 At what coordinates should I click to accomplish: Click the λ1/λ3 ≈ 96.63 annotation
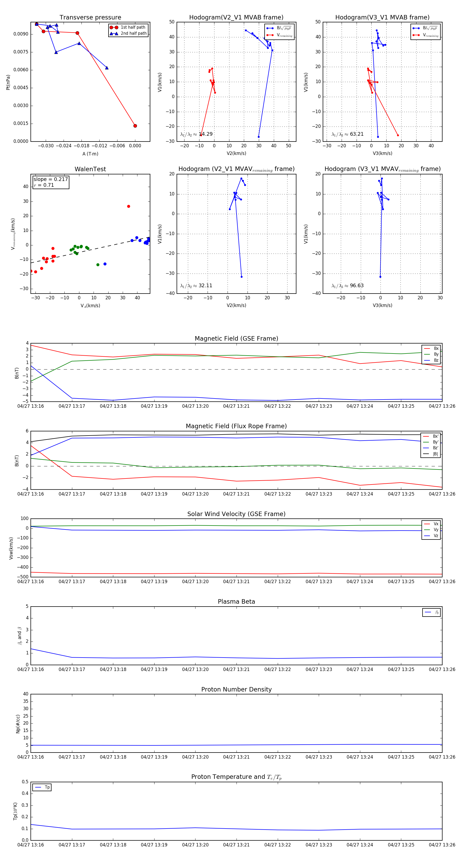347,286
